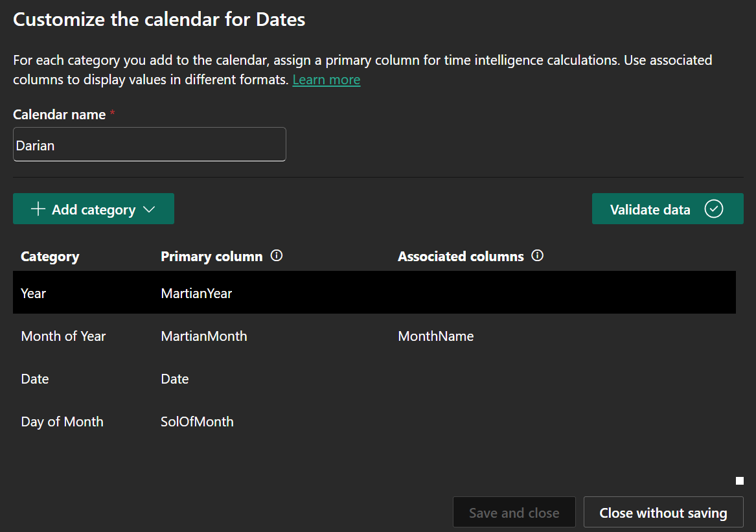
Task: Expand the Add category dropdown chevron
Action: click(x=149, y=209)
